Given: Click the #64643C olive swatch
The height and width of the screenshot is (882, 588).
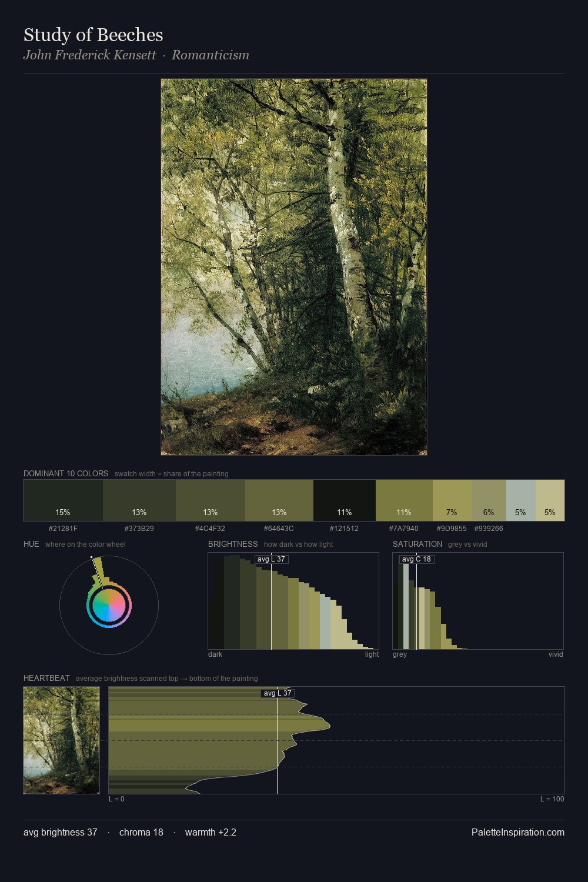Looking at the screenshot, I should click(x=279, y=500).
